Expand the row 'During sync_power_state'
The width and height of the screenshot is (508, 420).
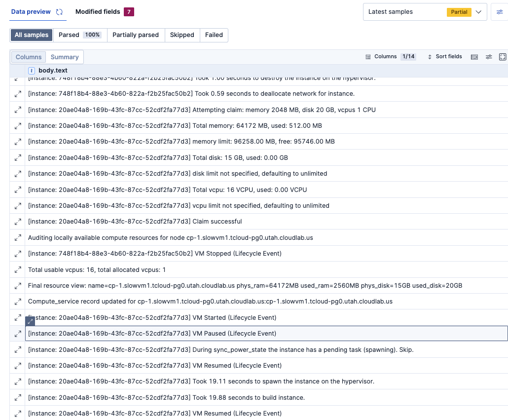coord(17,350)
